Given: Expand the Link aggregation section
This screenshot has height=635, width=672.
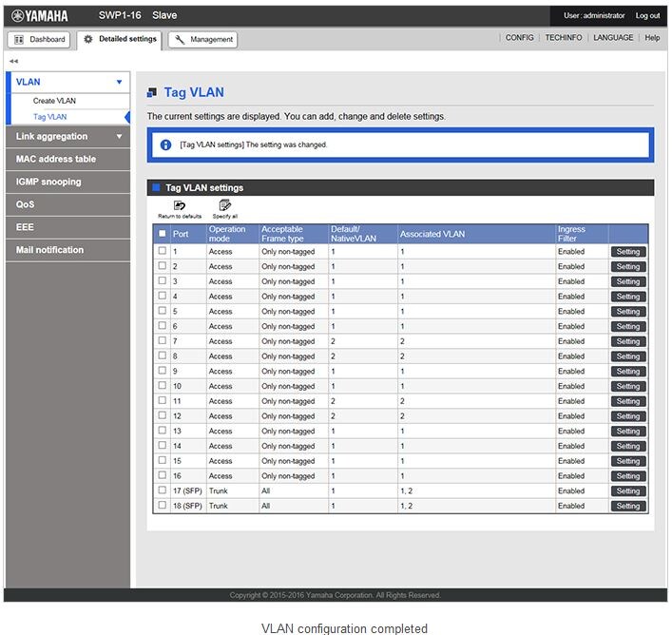Looking at the screenshot, I should click(x=119, y=137).
